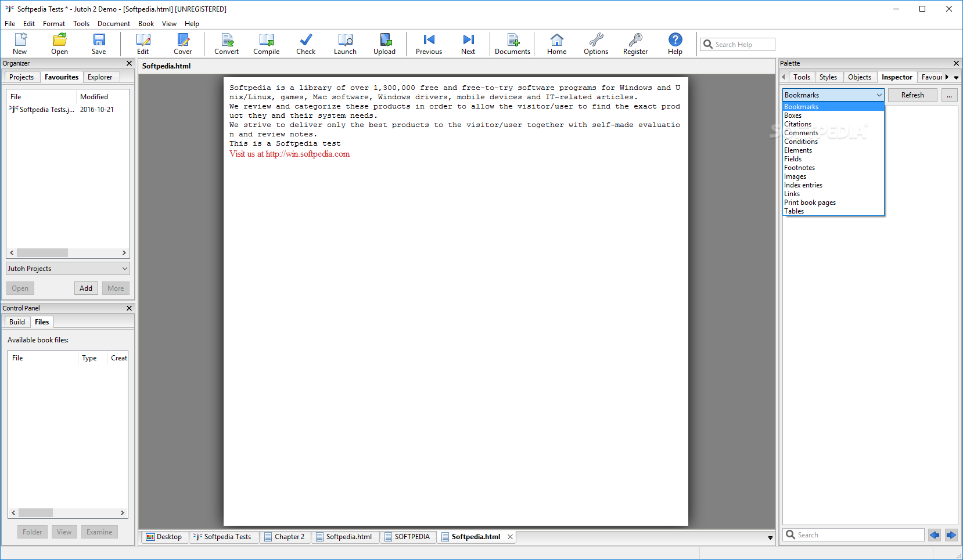Switch to the Build tab
Image resolution: width=963 pixels, height=560 pixels.
click(x=17, y=322)
